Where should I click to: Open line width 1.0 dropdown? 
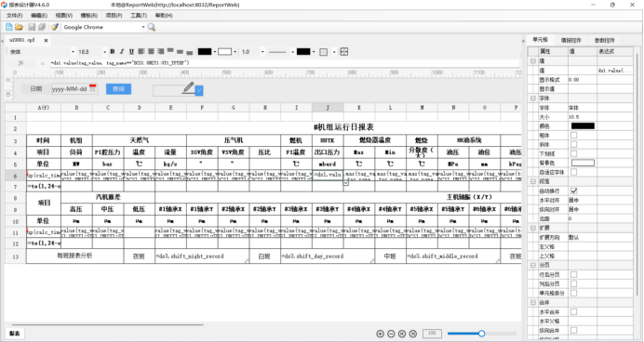click(262, 52)
